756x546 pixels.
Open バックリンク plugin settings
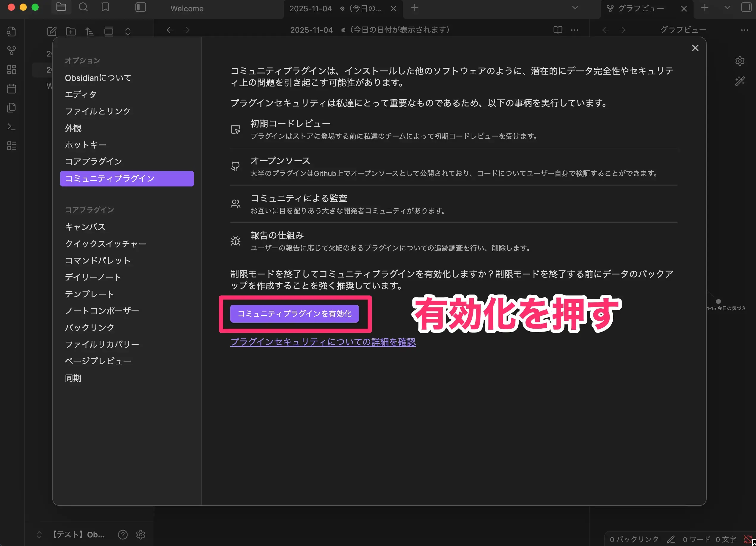point(127,328)
